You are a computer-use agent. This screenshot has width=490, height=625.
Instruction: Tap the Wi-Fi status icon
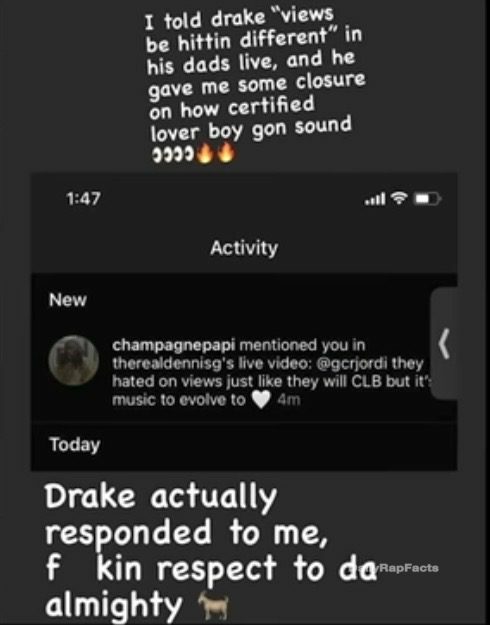[398, 198]
